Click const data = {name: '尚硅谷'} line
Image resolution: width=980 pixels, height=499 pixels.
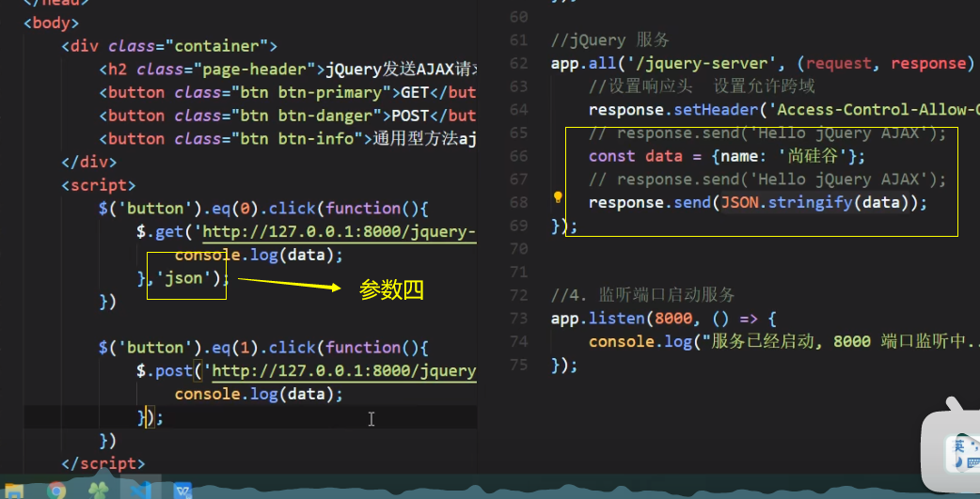(728, 156)
